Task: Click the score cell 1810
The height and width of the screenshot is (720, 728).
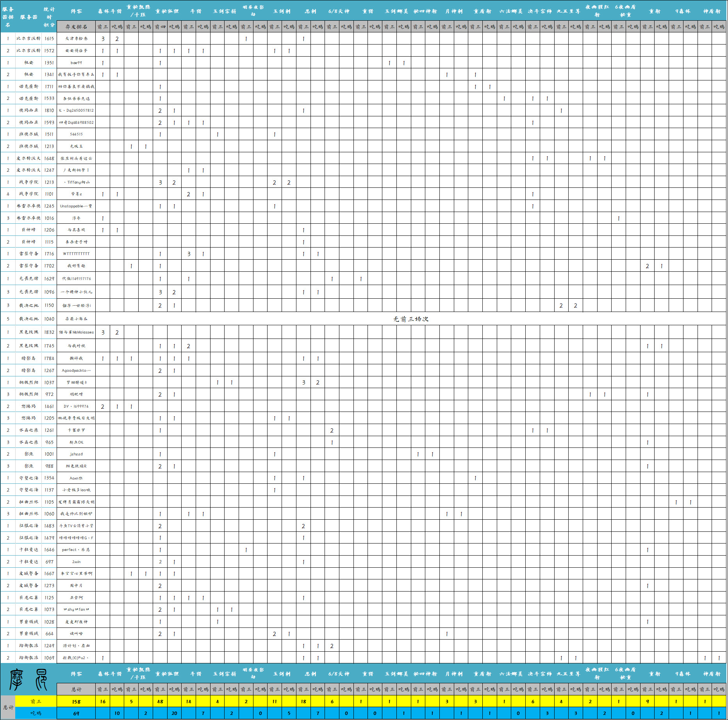Action: click(x=49, y=110)
